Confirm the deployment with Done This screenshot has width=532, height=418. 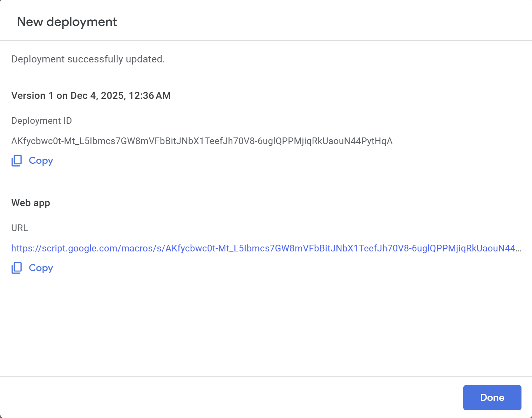tap(492, 397)
